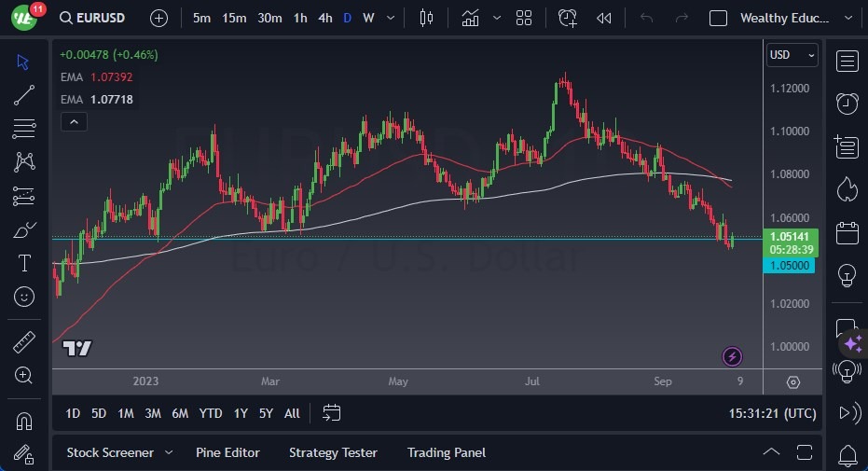
Task: Open the alerts clock icon
Action: point(847,104)
